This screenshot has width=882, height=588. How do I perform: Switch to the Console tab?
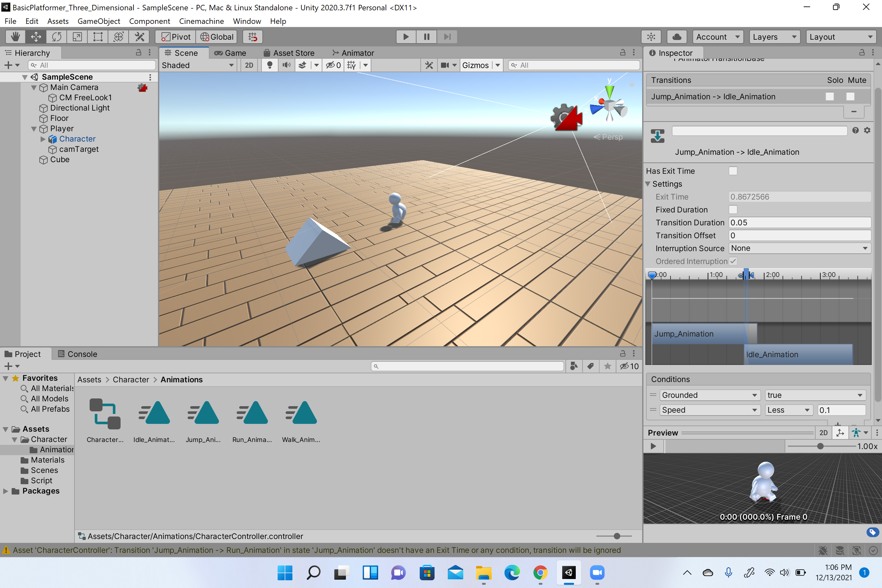(x=78, y=354)
